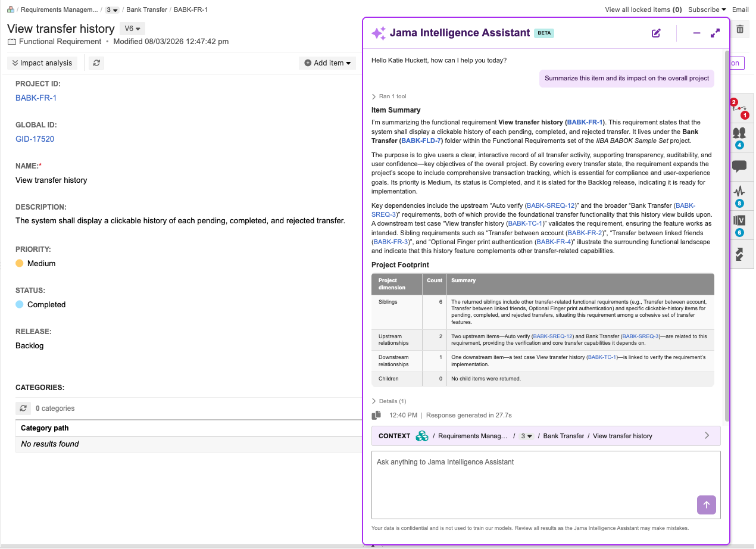The height and width of the screenshot is (549, 756).
Task: Open the BABK-FR-4 link in summary
Action: pyautogui.click(x=554, y=242)
